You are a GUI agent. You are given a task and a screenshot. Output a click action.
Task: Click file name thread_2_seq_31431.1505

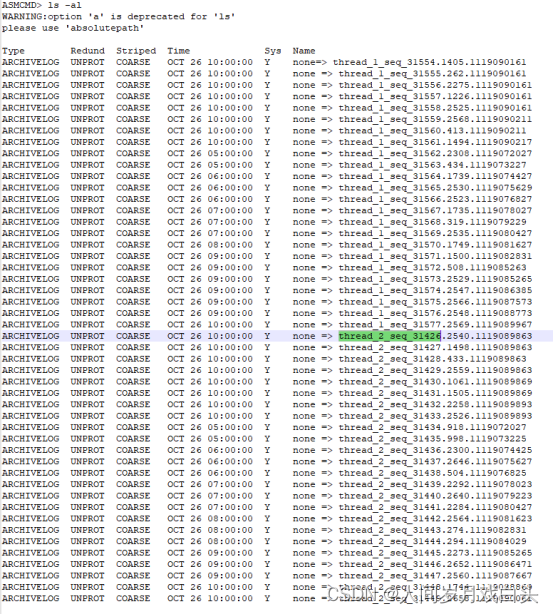435,393
